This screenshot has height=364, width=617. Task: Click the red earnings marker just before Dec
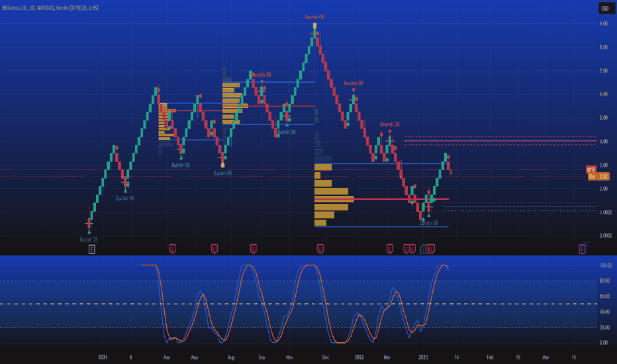320,249
